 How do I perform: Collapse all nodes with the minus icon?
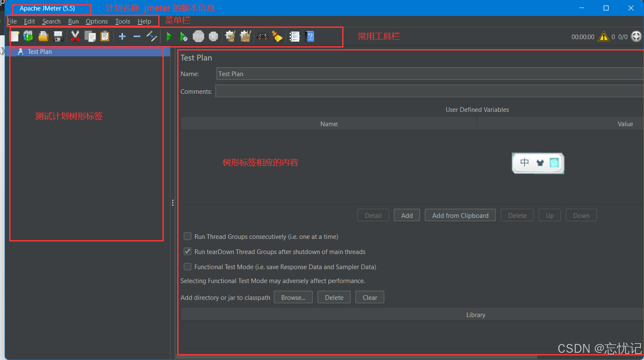pos(137,37)
